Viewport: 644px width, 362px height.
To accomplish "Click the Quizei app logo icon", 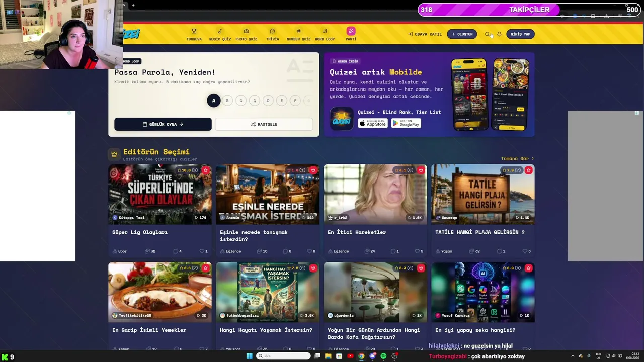I will click(x=342, y=119).
